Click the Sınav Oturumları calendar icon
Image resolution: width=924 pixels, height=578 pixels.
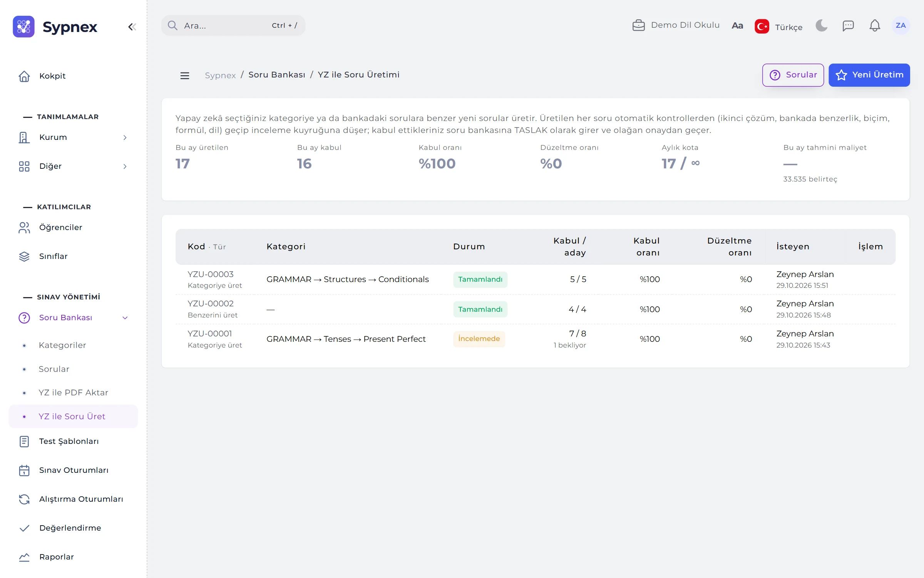point(24,470)
